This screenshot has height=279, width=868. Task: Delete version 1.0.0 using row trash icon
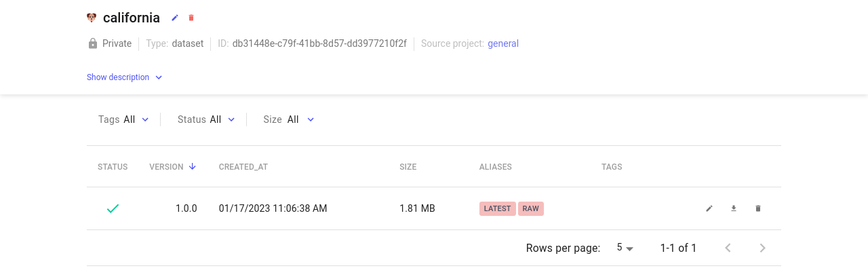(758, 208)
